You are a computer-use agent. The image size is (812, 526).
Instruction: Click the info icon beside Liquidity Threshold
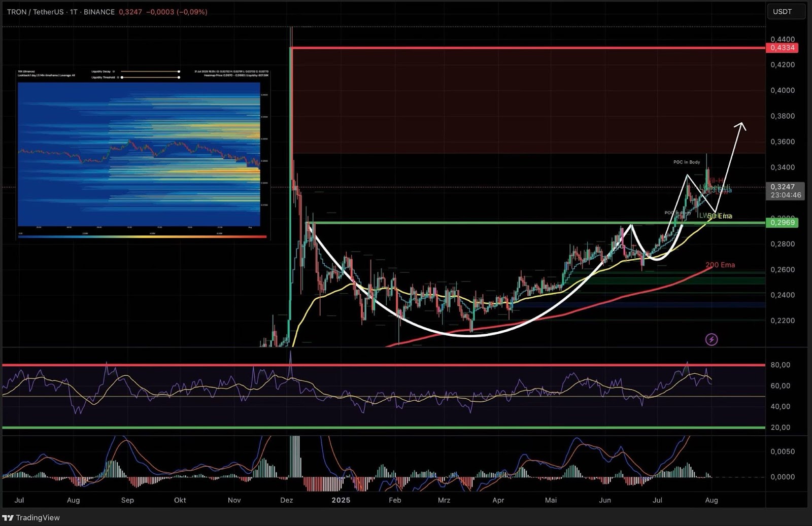pyautogui.click(x=118, y=78)
